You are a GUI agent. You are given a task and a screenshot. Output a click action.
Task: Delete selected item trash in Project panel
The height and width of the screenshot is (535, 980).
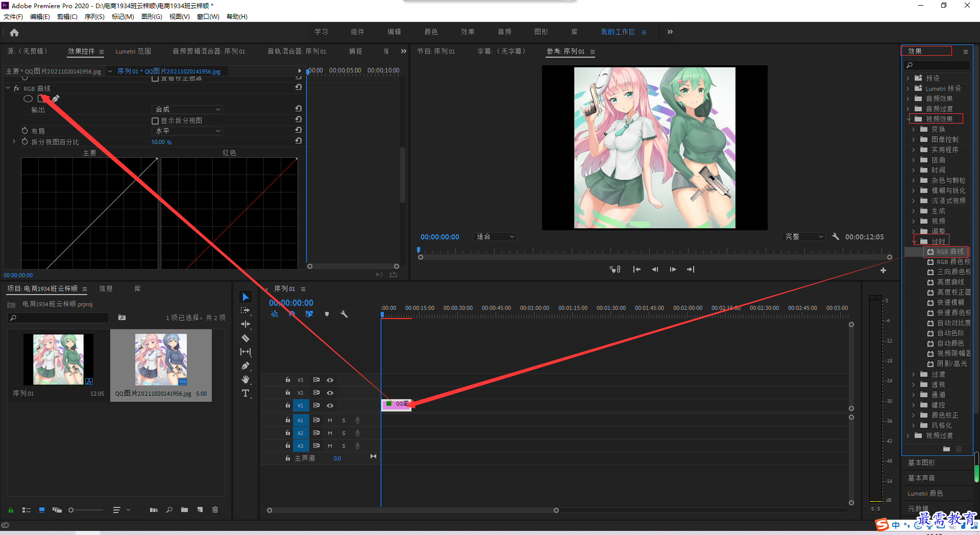pyautogui.click(x=215, y=509)
